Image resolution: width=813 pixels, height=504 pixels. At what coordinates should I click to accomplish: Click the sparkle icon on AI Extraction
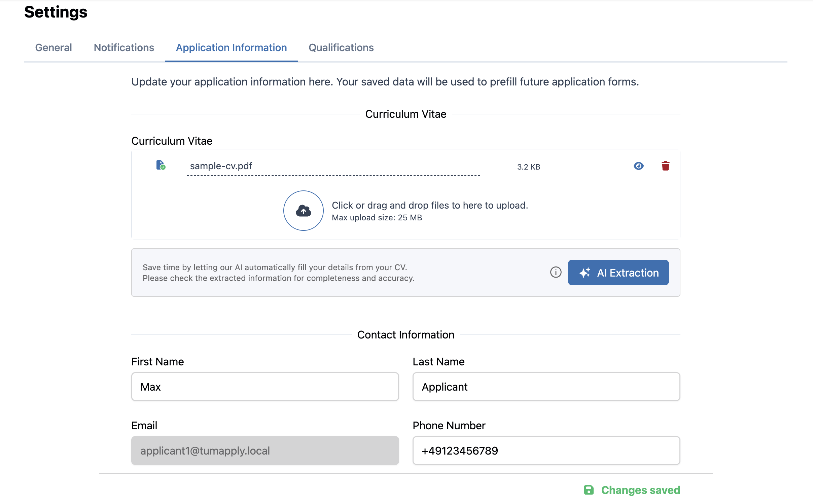click(x=585, y=273)
